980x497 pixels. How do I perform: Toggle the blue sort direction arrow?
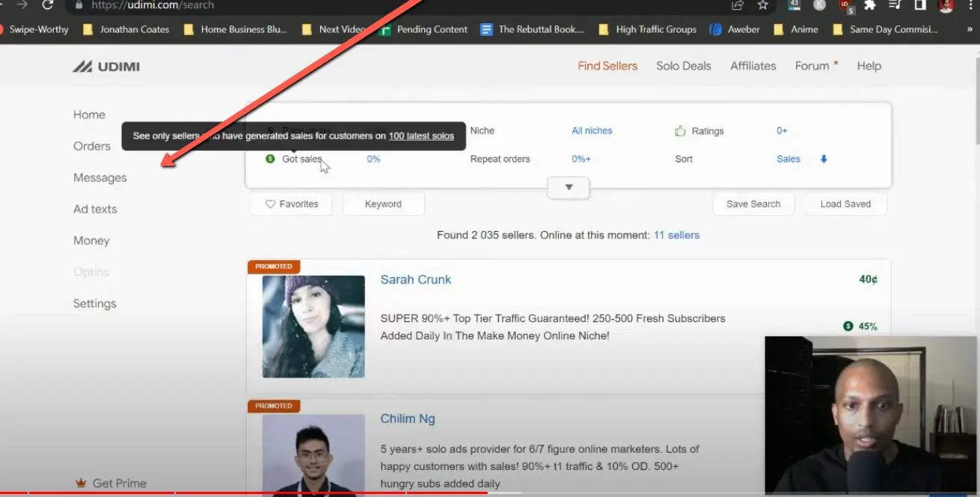point(821,158)
